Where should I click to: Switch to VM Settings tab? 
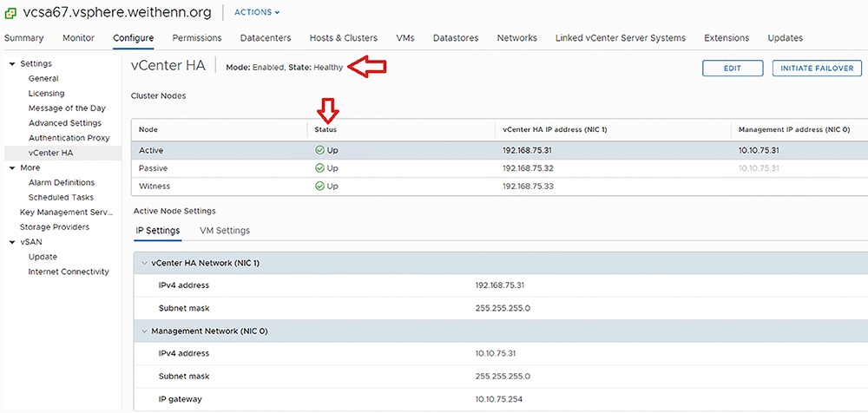[225, 230]
